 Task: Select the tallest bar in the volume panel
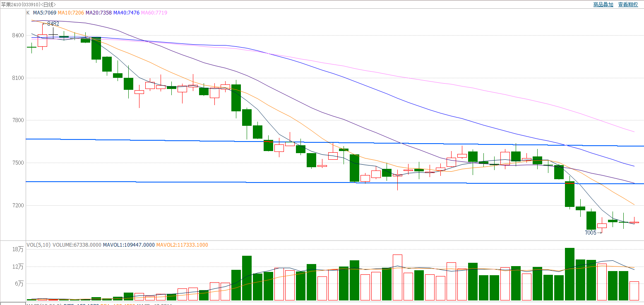click(x=570, y=274)
